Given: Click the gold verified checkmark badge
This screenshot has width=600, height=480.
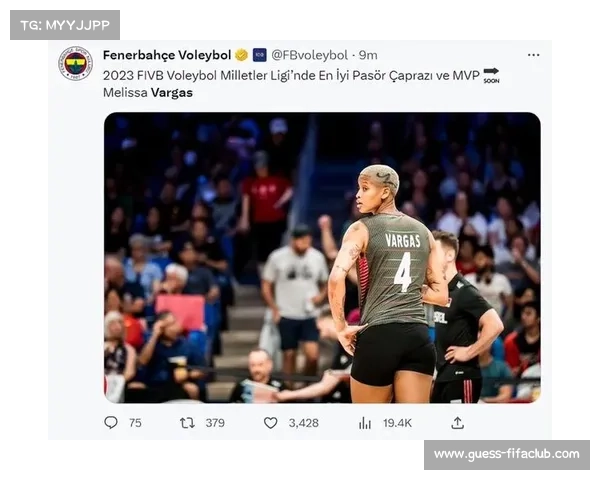Looking at the screenshot, I should point(241,55).
